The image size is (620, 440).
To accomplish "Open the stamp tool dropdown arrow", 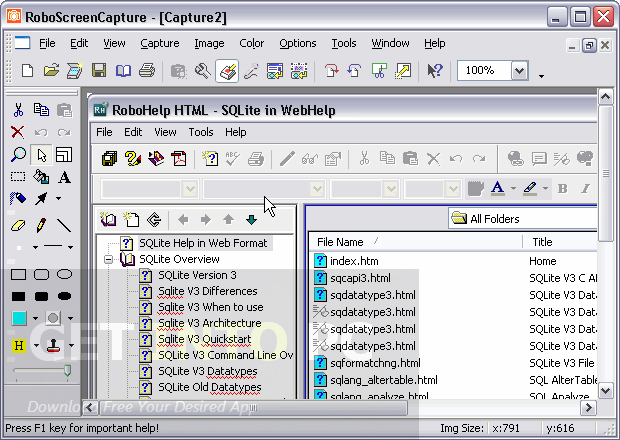I will point(71,346).
